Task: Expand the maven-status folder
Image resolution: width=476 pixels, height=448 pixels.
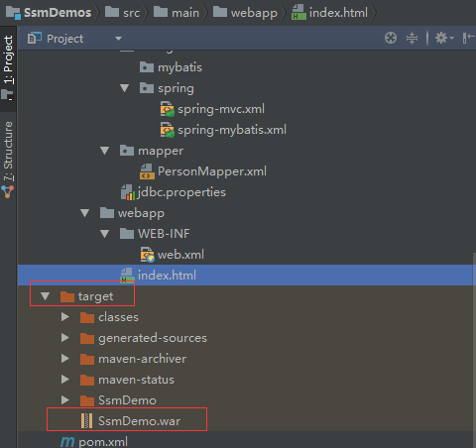Action: coord(65,380)
